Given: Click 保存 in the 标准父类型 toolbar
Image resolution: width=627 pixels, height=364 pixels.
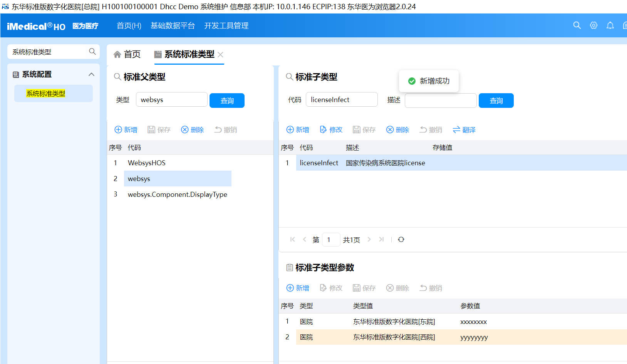Looking at the screenshot, I should 159,130.
